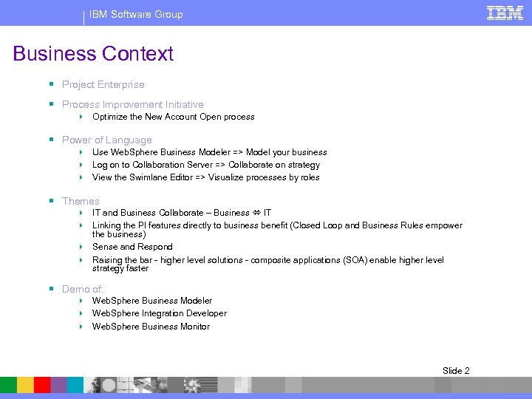Click 'View the Swimlane Editor' line
Image resolution: width=532 pixels, height=399 pixels.
(205, 177)
